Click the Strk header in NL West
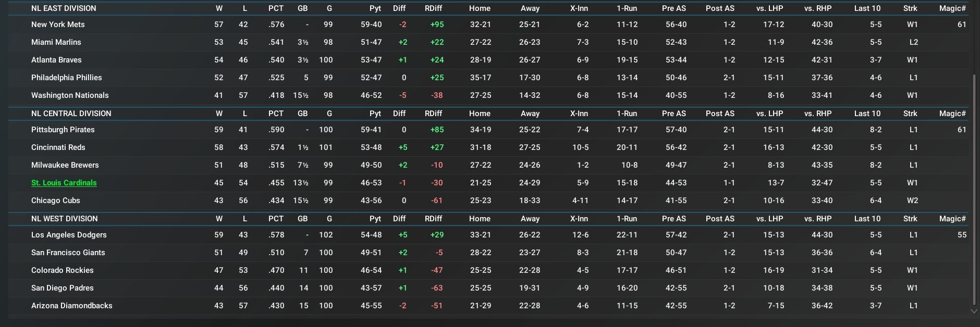980x327 pixels. point(910,219)
